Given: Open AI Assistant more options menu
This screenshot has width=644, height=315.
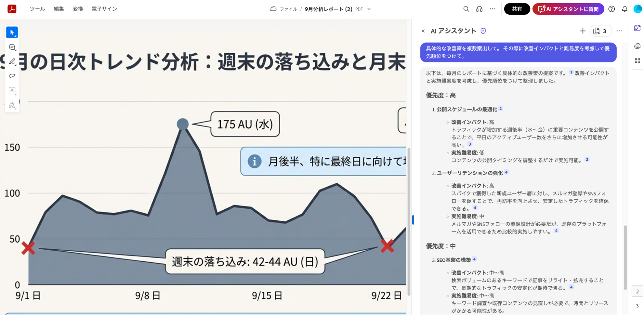Looking at the screenshot, I should click(x=619, y=31).
